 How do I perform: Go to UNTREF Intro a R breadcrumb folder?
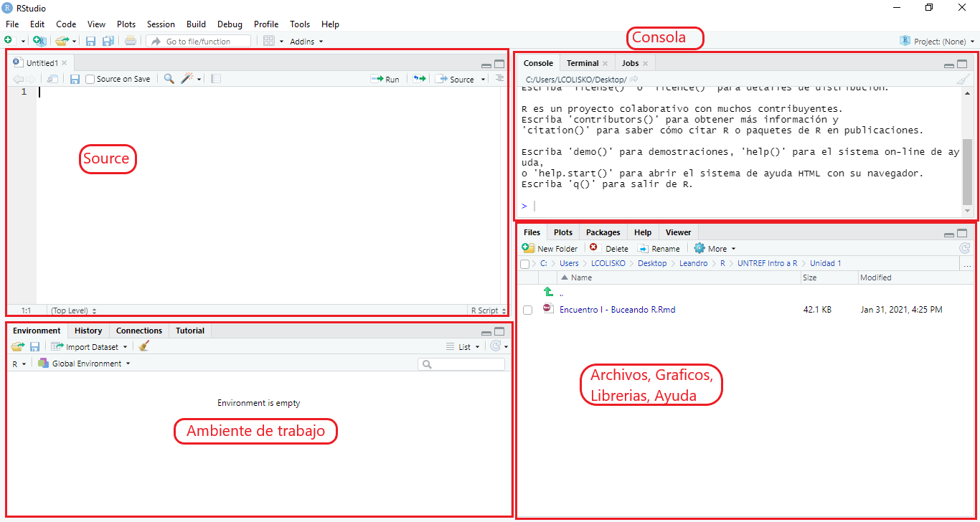[x=767, y=263]
